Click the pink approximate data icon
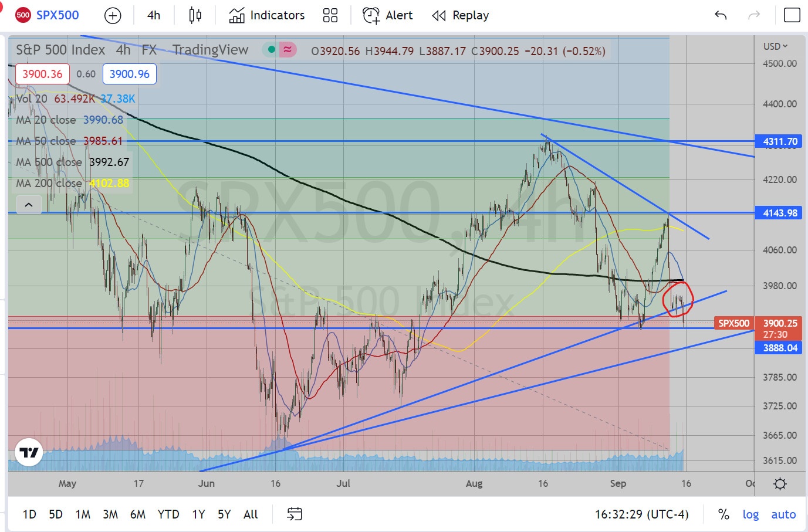The width and height of the screenshot is (808, 532). coord(288,50)
